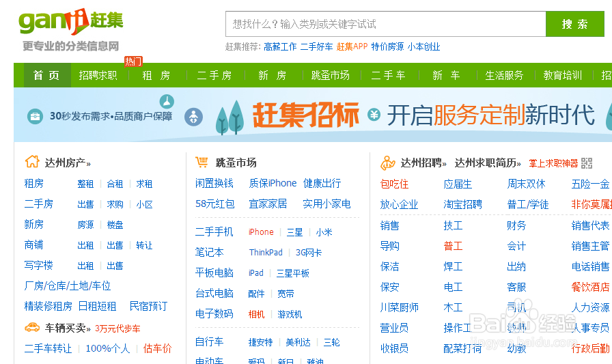This screenshot has height=364, width=612.
Task: Click the orange car icon beside 车辆买卖
Action: tap(32, 327)
